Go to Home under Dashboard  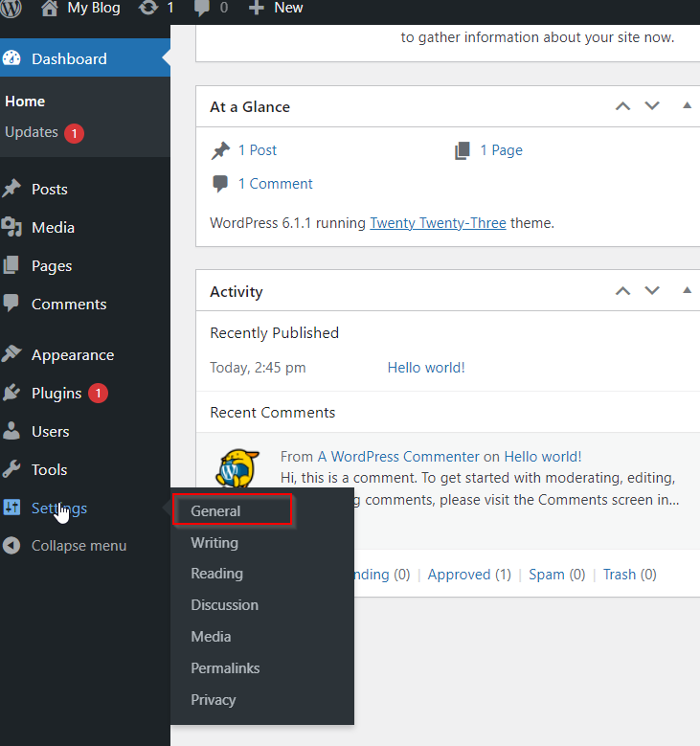[25, 102]
